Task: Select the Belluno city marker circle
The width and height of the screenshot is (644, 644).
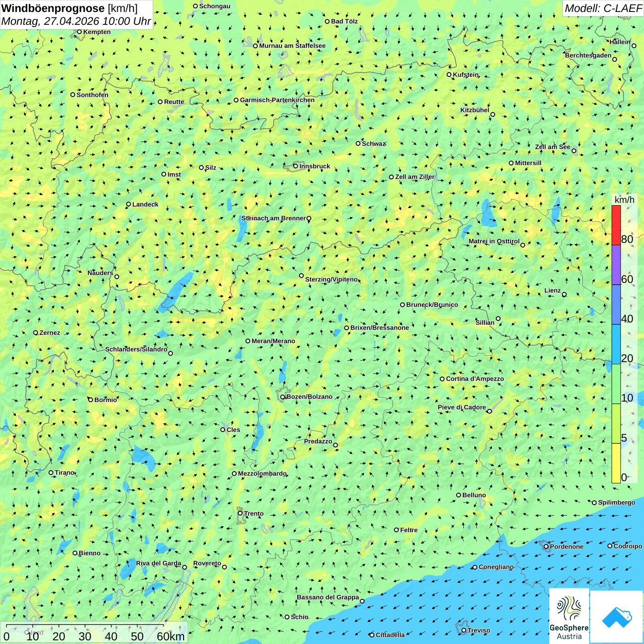Action: [x=459, y=495]
